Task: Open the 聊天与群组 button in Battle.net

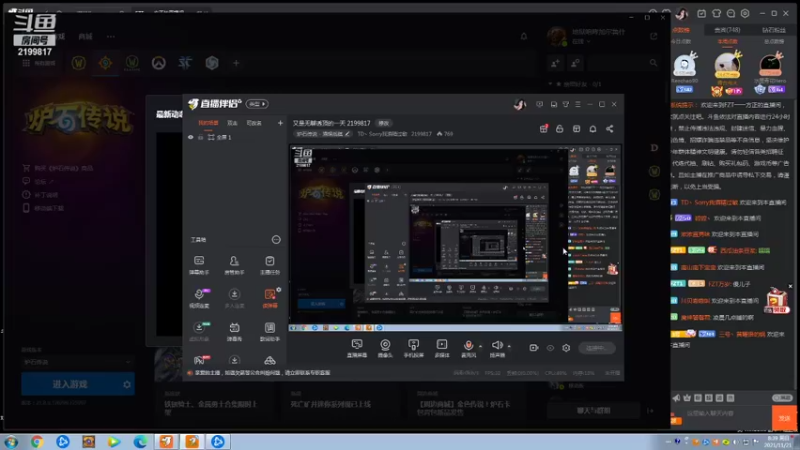Action: pos(593,410)
